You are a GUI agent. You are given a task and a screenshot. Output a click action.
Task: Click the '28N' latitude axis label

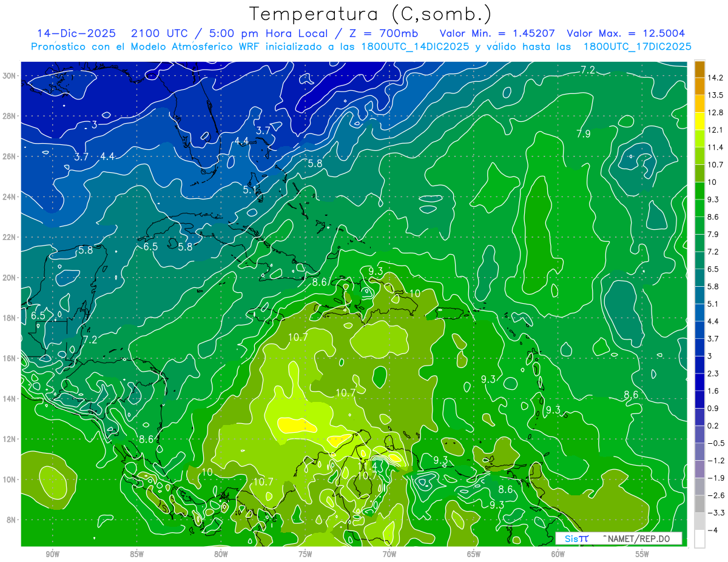coord(10,116)
